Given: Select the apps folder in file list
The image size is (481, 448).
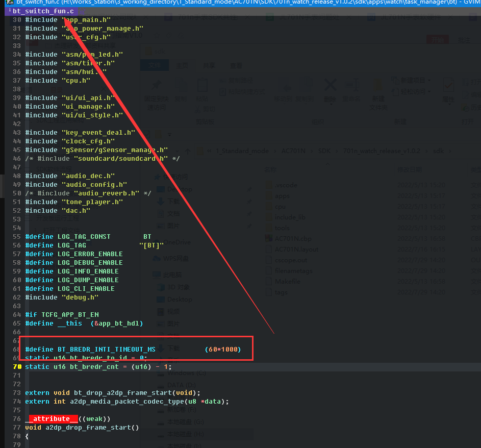Looking at the screenshot, I should [282, 196].
